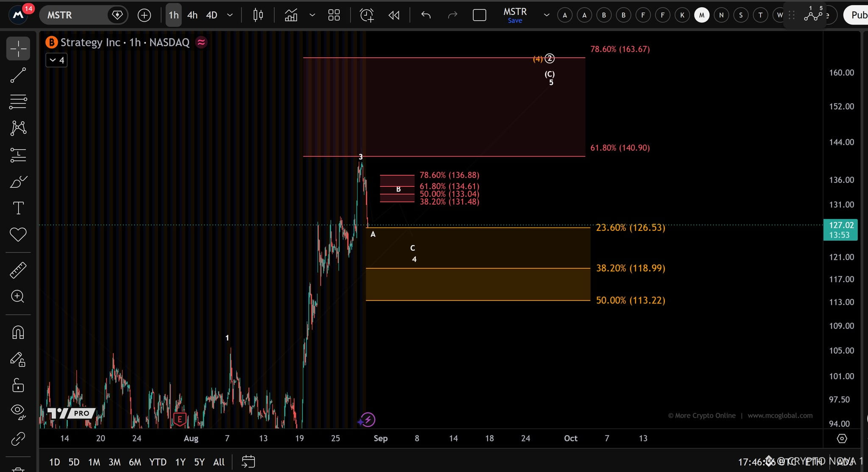The width and height of the screenshot is (868, 472).
Task: Set date range to 5Y
Action: click(199, 462)
